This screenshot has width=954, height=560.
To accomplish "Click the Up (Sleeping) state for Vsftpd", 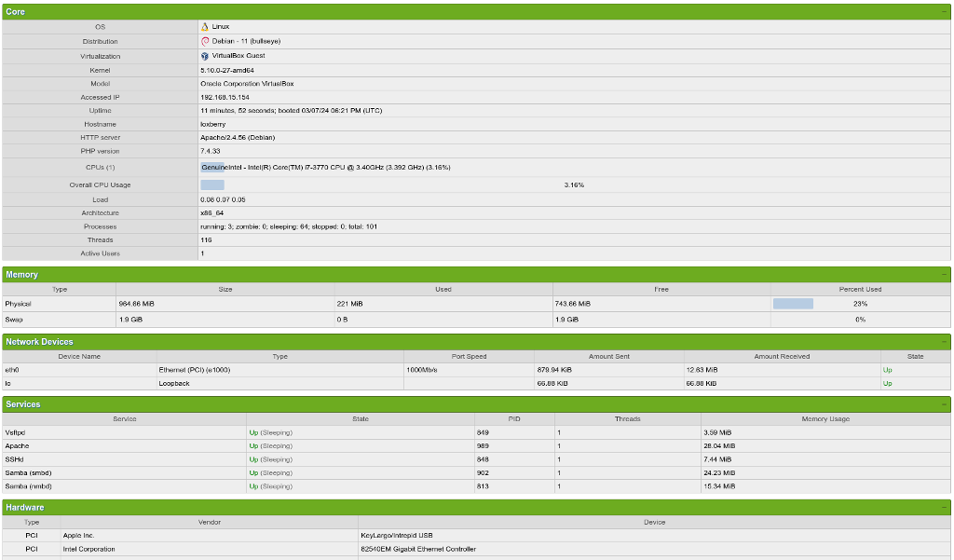I will point(271,432).
